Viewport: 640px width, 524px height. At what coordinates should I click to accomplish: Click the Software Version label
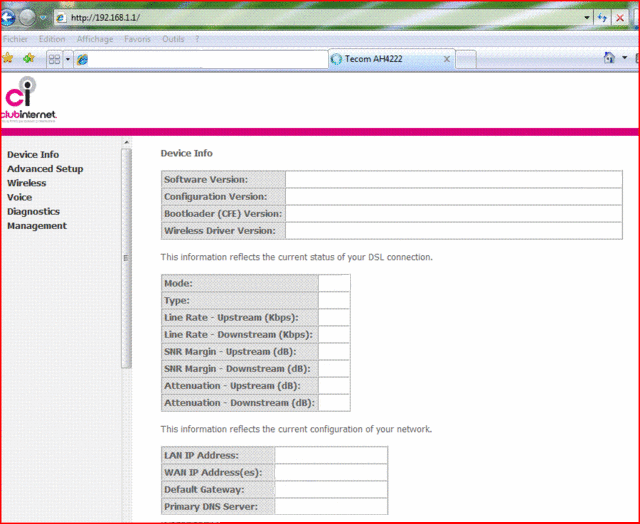pos(206,180)
